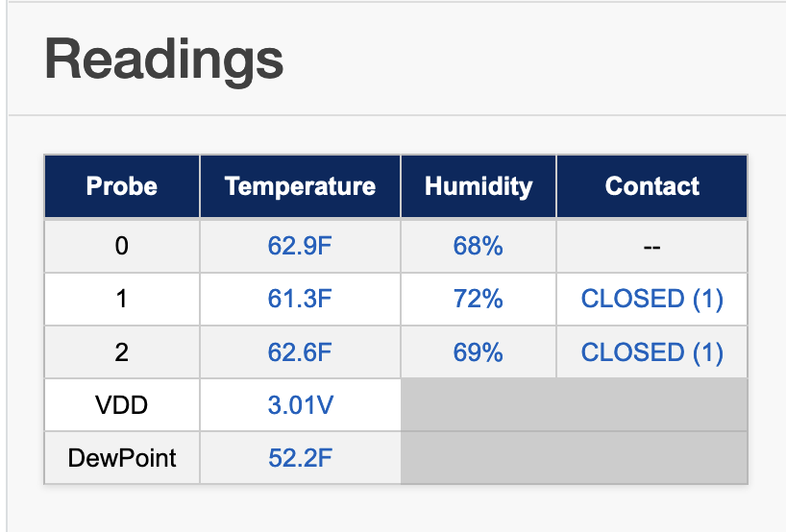Click the DewPoint 52.2F value
This screenshot has width=786, height=532.
300,458
